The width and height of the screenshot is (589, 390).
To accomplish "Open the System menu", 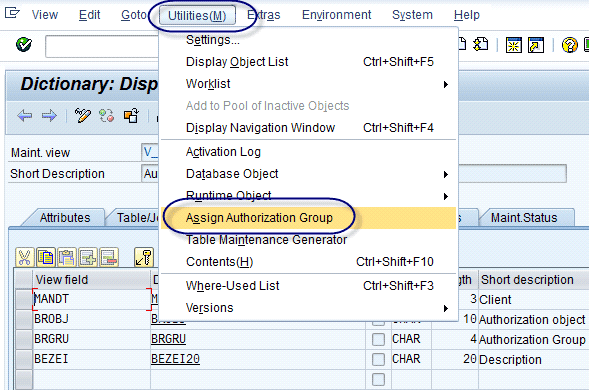I will point(412,15).
